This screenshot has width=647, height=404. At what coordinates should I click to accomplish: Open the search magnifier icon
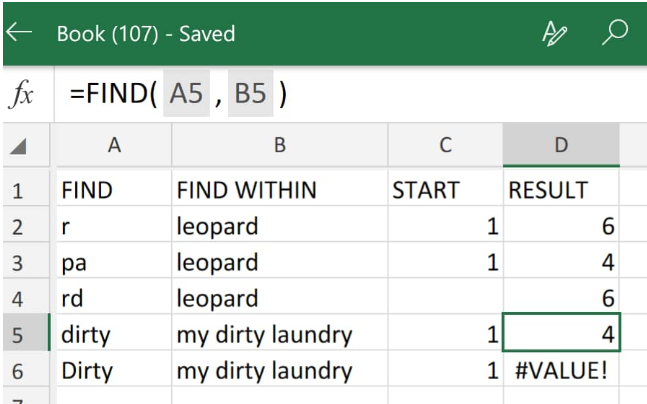pyautogui.click(x=615, y=32)
